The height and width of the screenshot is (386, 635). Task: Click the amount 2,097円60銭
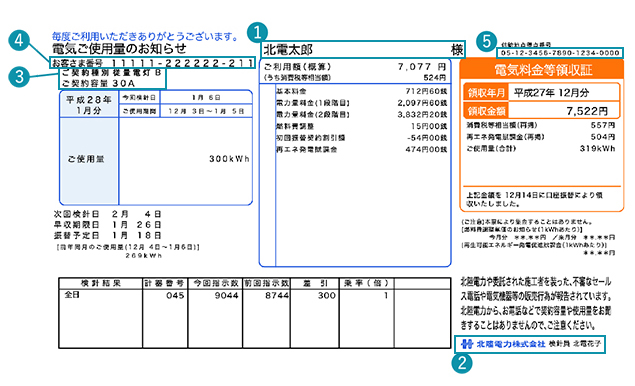tap(422, 103)
